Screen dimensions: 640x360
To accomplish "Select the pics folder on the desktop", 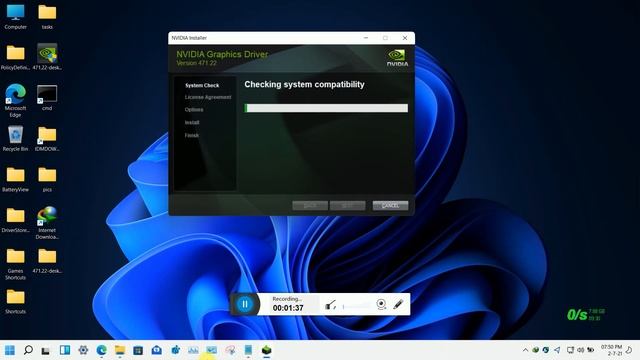I will point(47,180).
